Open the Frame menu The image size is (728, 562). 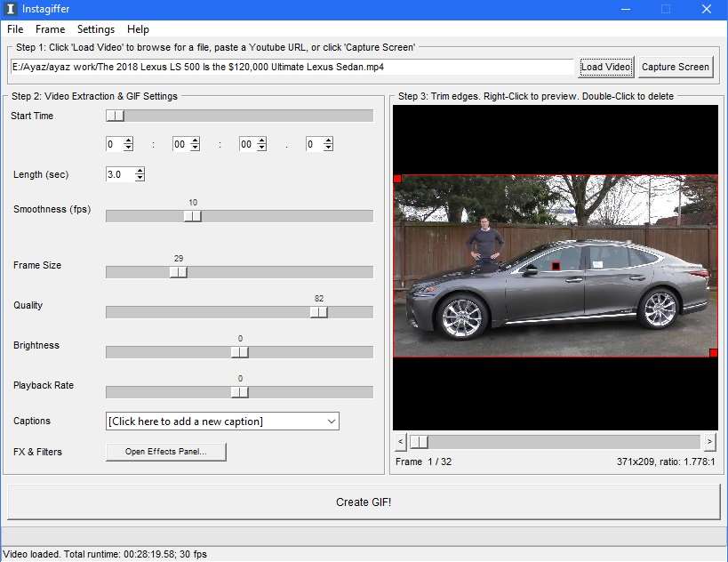[x=50, y=29]
